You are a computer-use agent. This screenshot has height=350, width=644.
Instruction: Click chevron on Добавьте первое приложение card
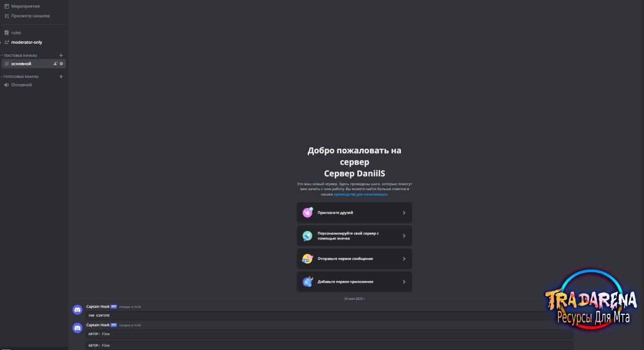[404, 282]
